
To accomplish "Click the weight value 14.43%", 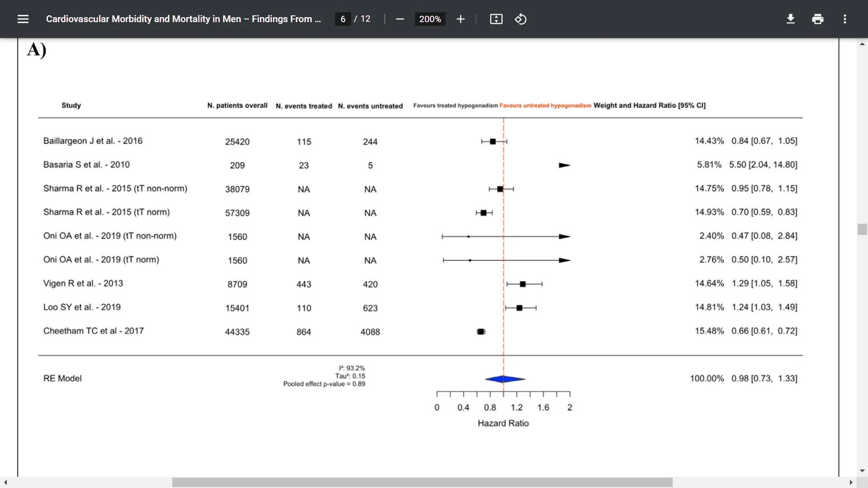I will click(709, 141).
